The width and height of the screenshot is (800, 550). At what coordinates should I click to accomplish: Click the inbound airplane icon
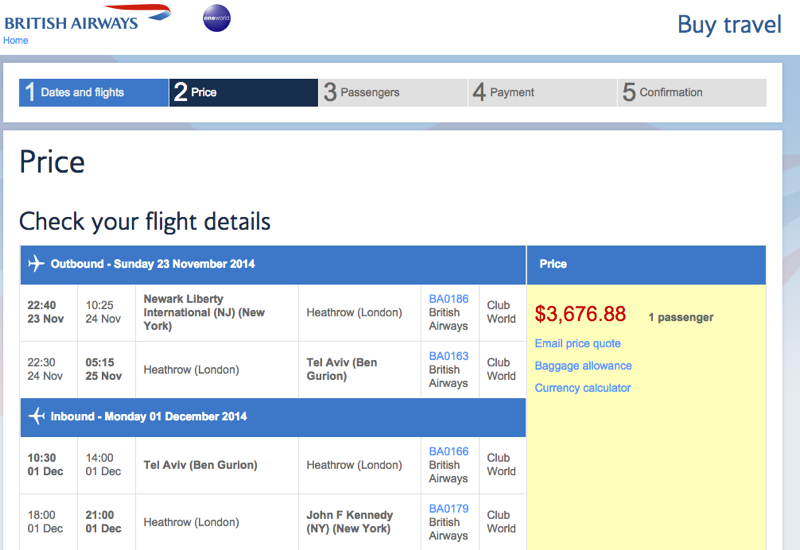36,416
